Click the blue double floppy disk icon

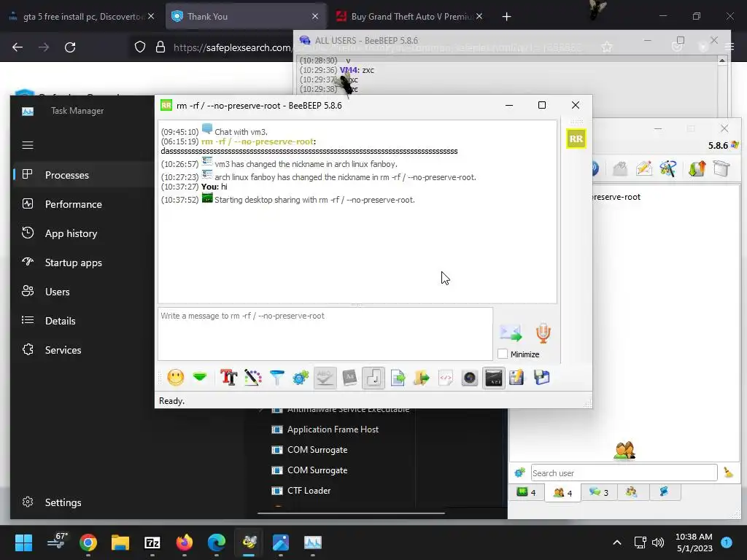coord(541,378)
